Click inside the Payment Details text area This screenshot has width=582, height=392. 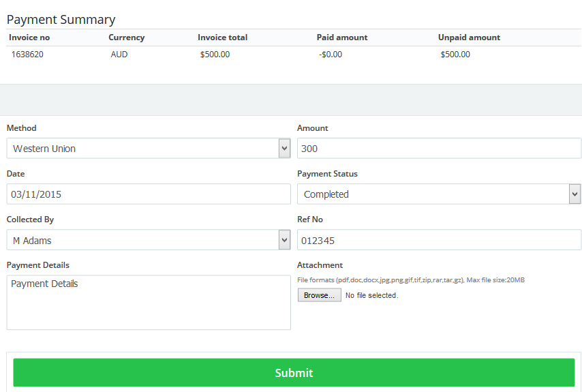point(149,302)
